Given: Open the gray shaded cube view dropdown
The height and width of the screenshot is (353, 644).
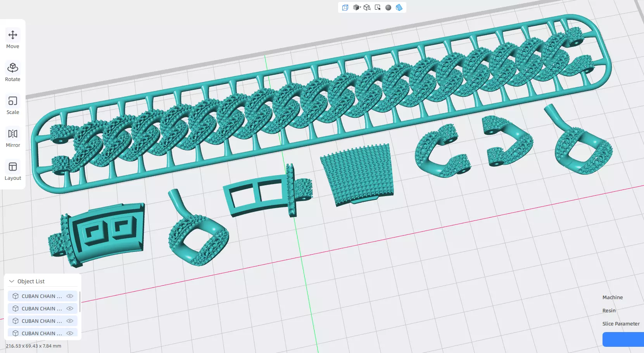Looking at the screenshot, I should pyautogui.click(x=357, y=7).
